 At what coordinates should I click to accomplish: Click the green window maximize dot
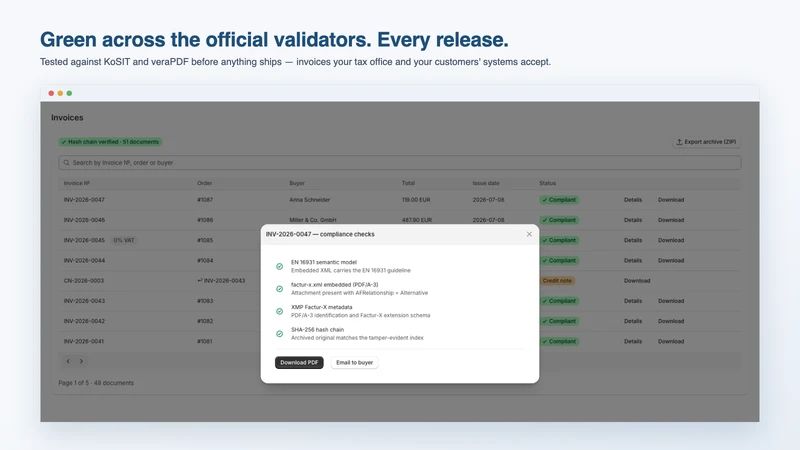tap(69, 93)
